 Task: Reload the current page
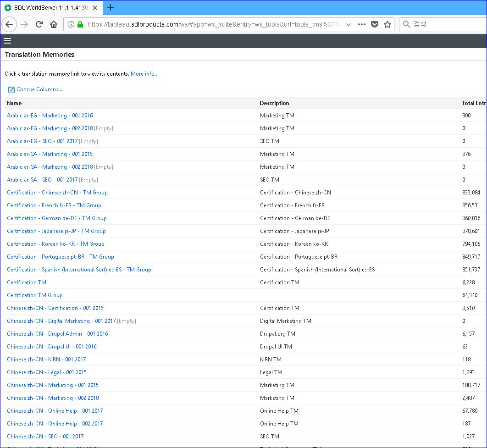[39, 24]
